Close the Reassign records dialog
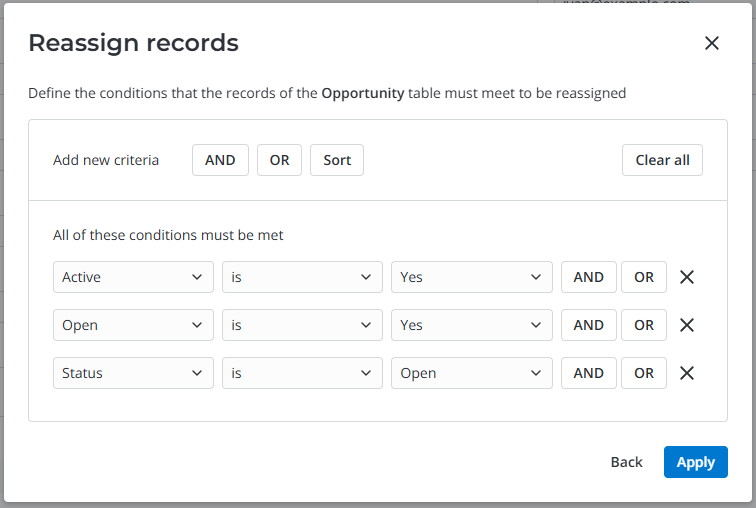This screenshot has height=508, width=756. click(712, 43)
